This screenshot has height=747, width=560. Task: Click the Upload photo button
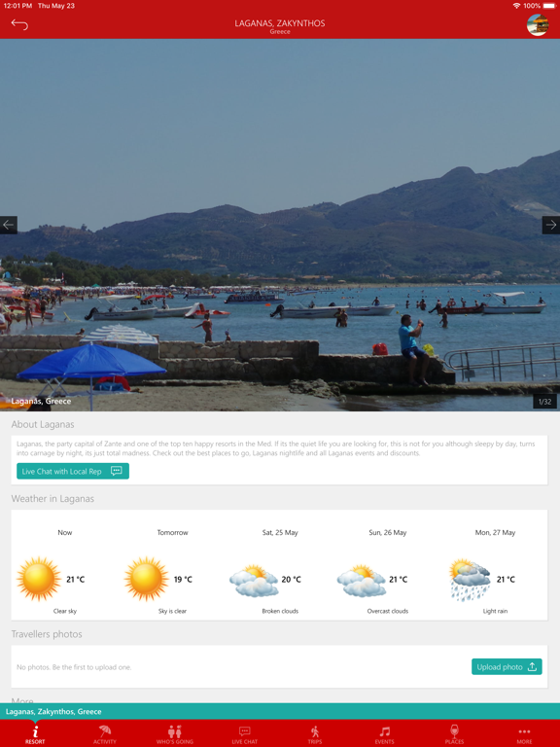click(507, 667)
